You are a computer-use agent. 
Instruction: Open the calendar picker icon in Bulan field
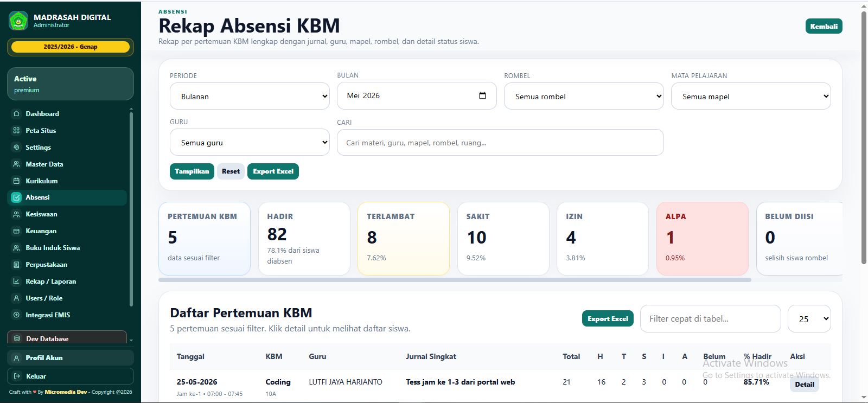point(482,95)
